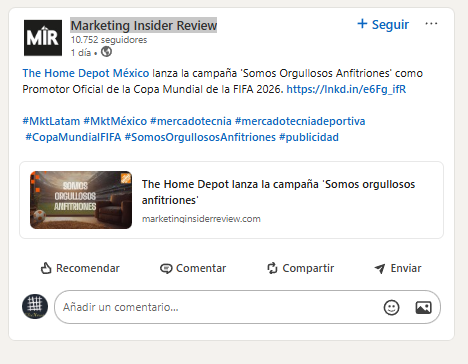Click the Recomendar thumbs-up icon
468x364 pixels.
coord(46,268)
